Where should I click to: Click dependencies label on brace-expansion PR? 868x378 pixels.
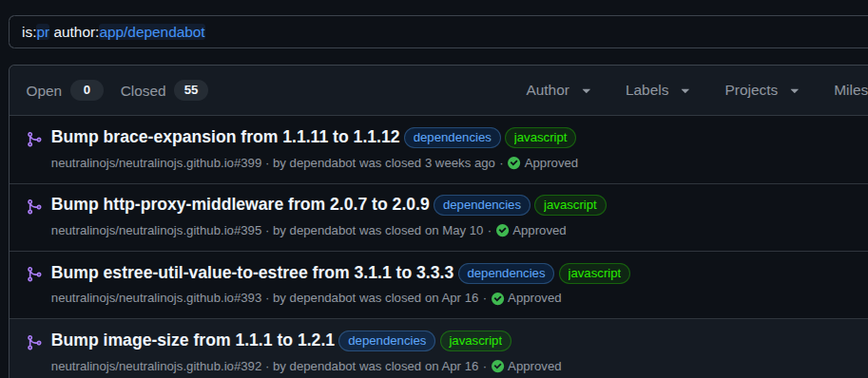pyautogui.click(x=453, y=138)
